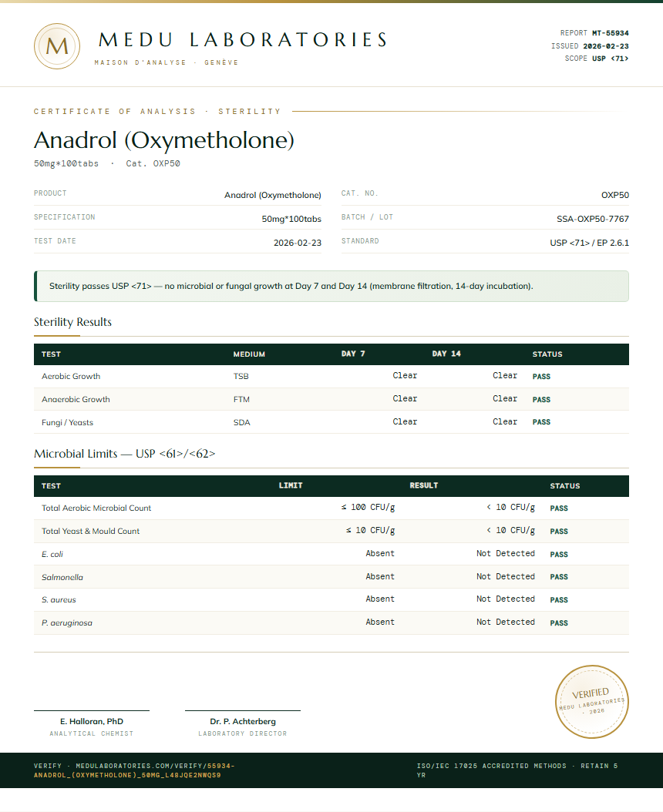Click the Microbial Limits section heading

(124, 454)
